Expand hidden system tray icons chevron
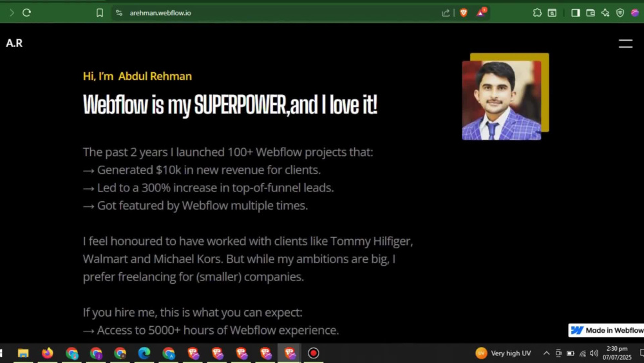 [546, 353]
